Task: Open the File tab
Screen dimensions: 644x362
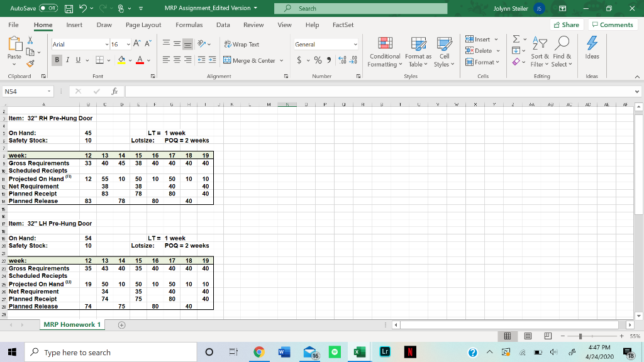Action: pos(13,25)
